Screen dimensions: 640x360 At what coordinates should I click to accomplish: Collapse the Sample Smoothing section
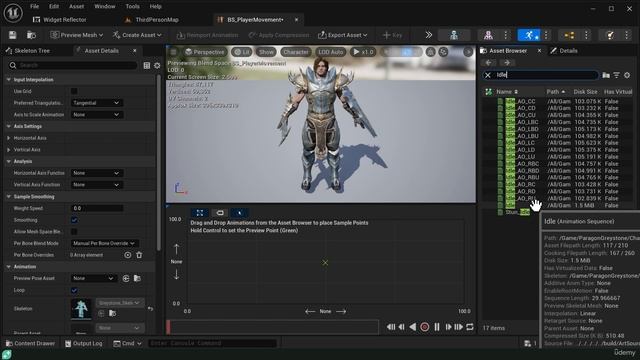9,197
